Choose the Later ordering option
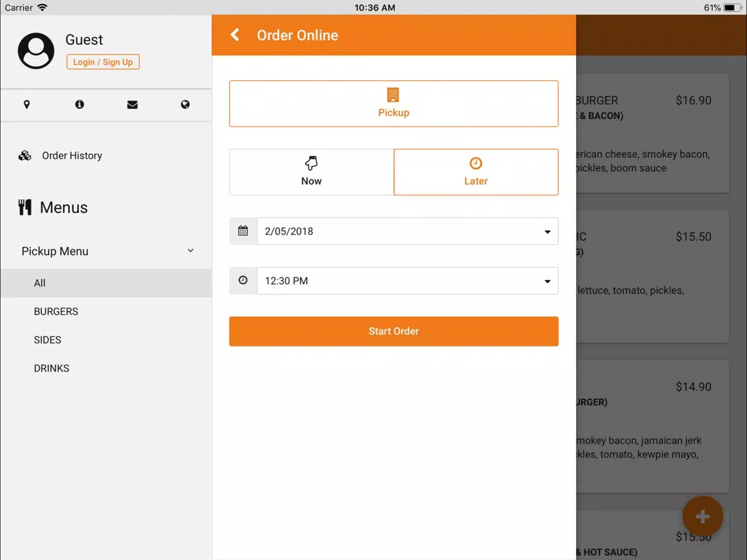The height and width of the screenshot is (560, 747). pos(476,172)
